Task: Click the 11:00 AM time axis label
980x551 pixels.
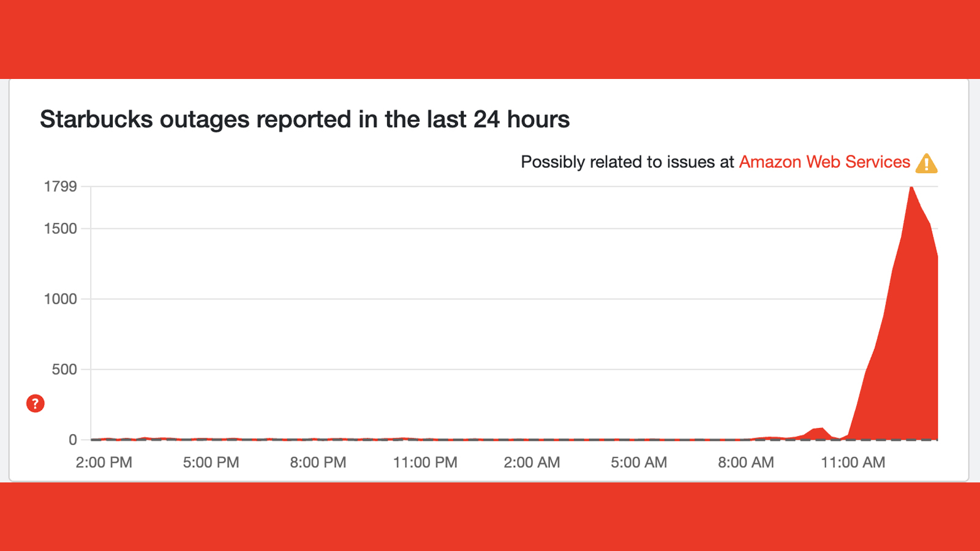Action: (853, 462)
